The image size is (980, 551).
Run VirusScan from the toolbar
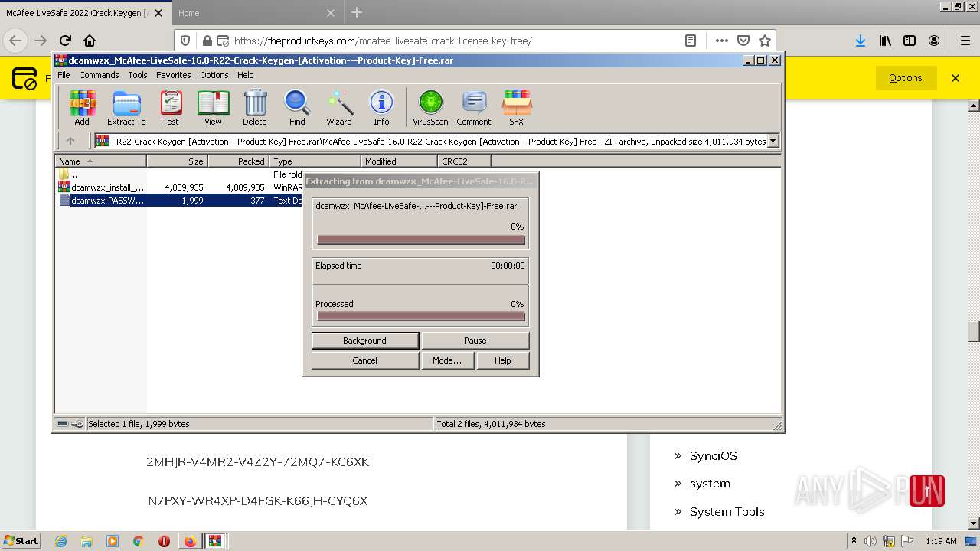[430, 107]
